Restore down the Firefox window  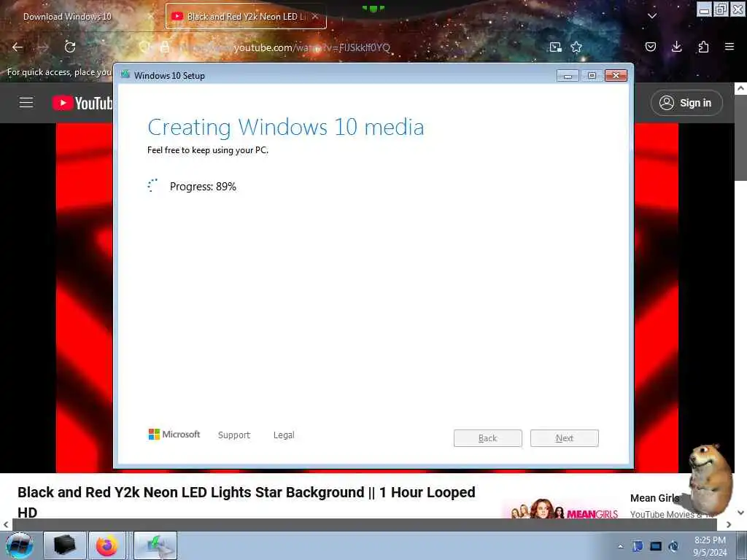(721, 9)
